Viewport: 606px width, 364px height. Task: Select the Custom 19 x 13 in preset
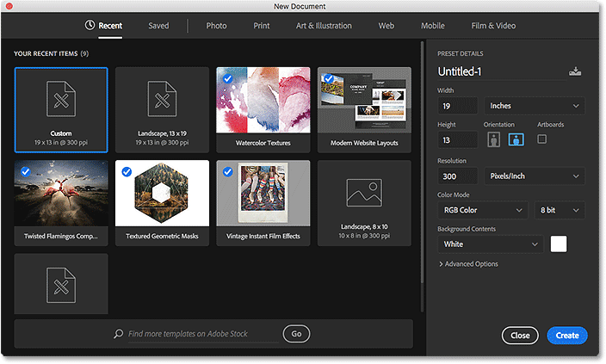coord(61,108)
